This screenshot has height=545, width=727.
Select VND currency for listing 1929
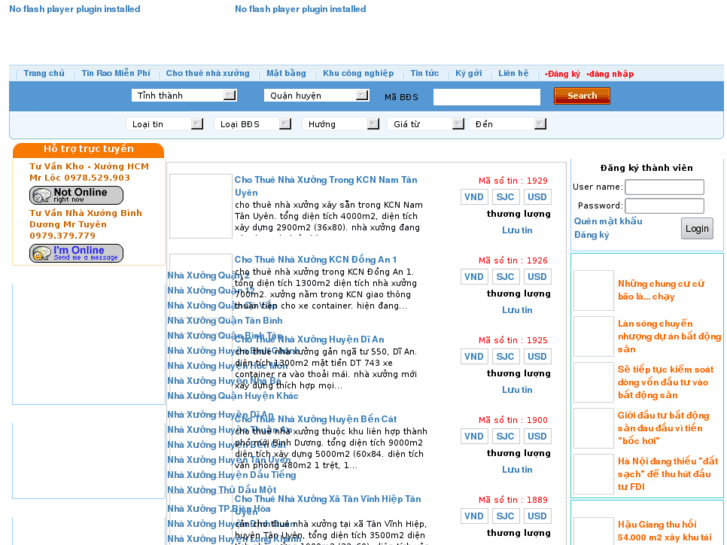[x=474, y=197]
